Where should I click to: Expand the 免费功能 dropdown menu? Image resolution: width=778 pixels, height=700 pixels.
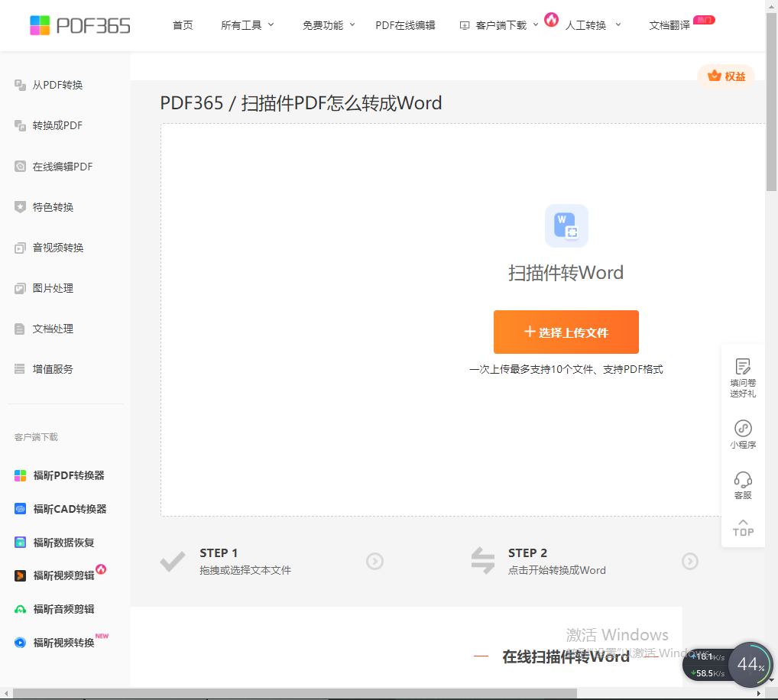(329, 25)
